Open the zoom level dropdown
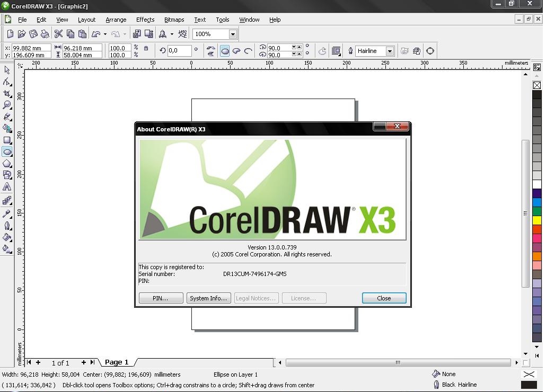Image resolution: width=546 pixels, height=392 pixels. [x=232, y=34]
